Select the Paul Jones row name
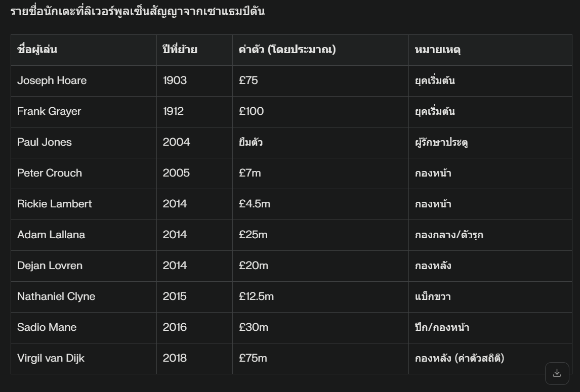This screenshot has width=580, height=392. click(45, 142)
